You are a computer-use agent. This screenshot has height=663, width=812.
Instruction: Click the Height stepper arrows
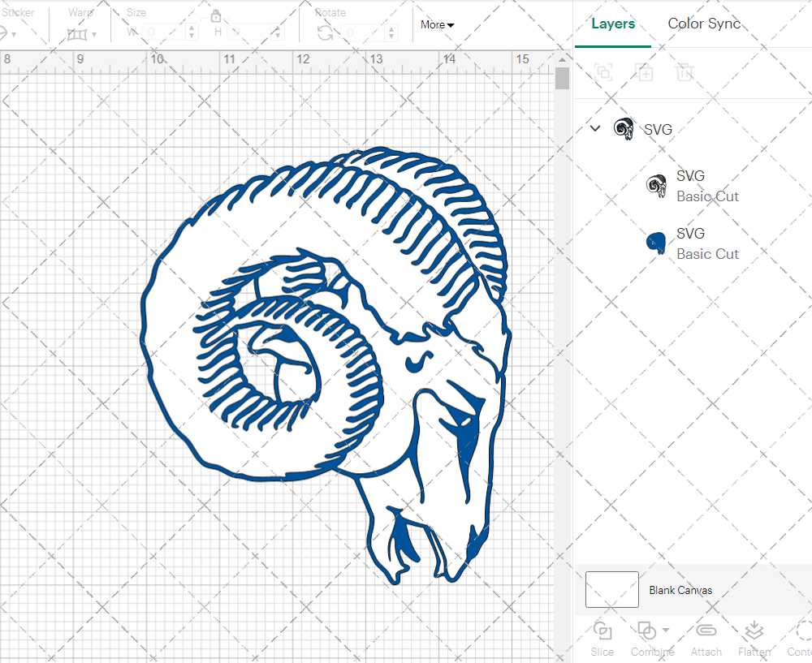pyautogui.click(x=278, y=32)
